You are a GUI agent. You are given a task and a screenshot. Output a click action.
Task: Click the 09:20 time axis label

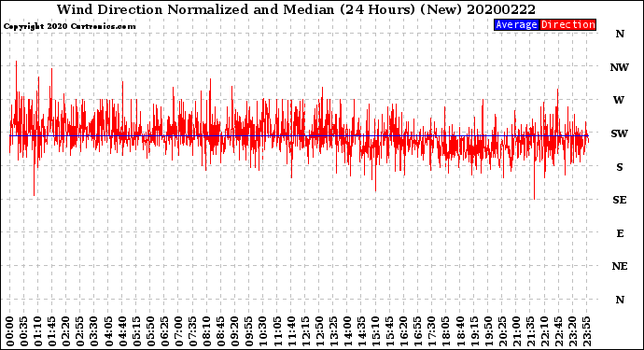(x=235, y=331)
